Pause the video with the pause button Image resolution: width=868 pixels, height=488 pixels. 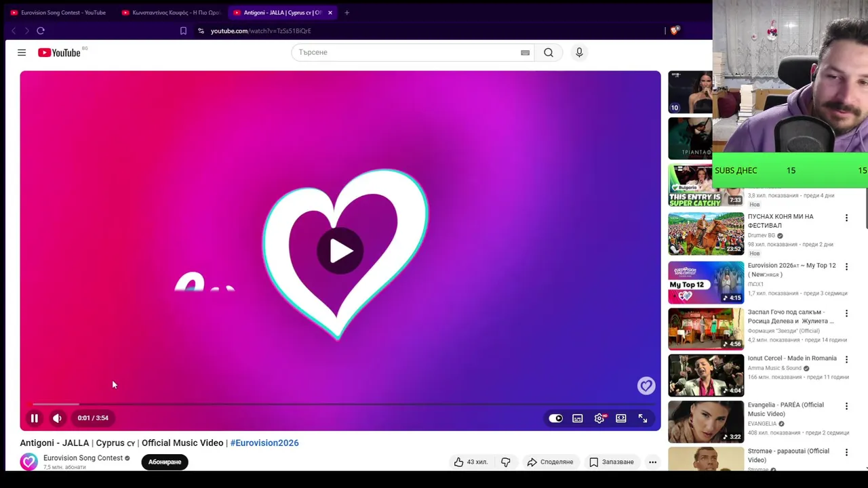pyautogui.click(x=34, y=418)
